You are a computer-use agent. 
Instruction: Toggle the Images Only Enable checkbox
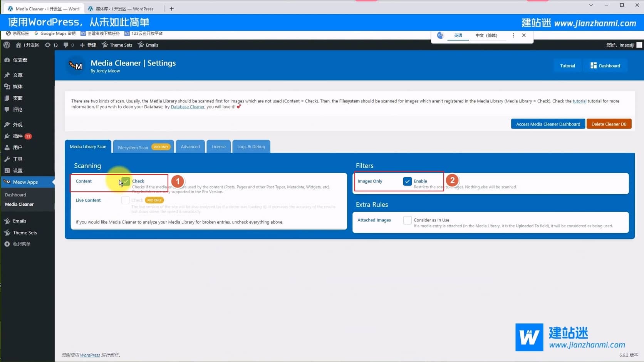point(407,181)
